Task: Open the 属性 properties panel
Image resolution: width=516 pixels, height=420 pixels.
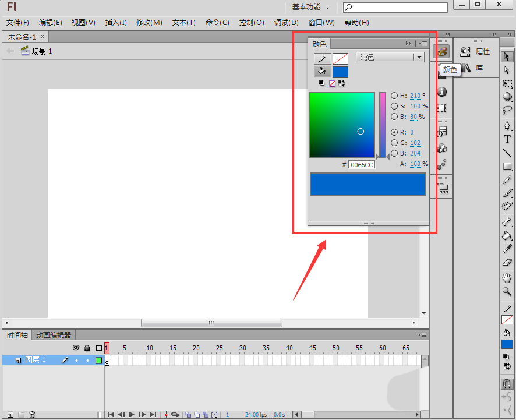Action: click(x=475, y=52)
